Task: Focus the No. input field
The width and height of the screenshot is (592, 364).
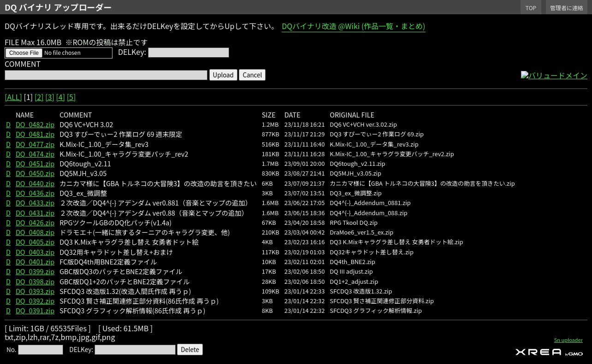Action: [x=41, y=350]
